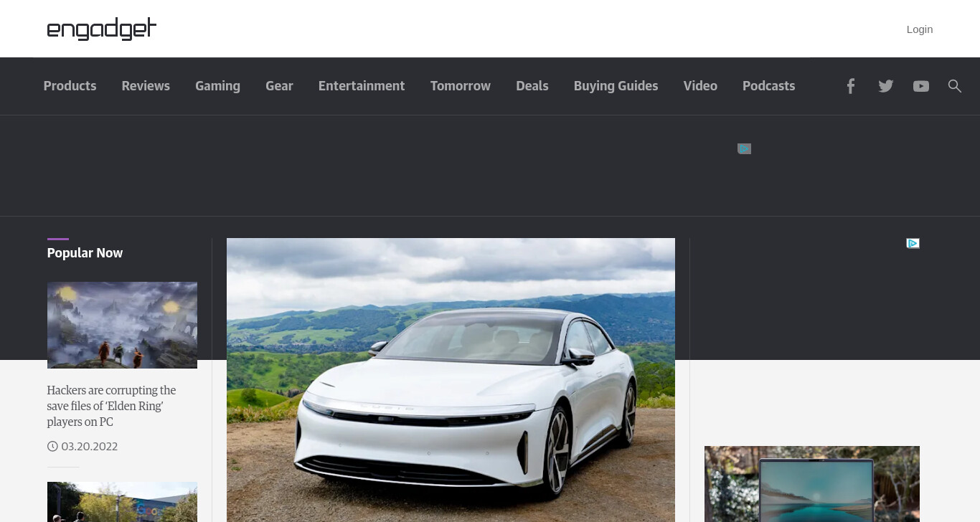Viewport: 980px width, 522px height.
Task: Go to the Video section
Action: pos(700,86)
